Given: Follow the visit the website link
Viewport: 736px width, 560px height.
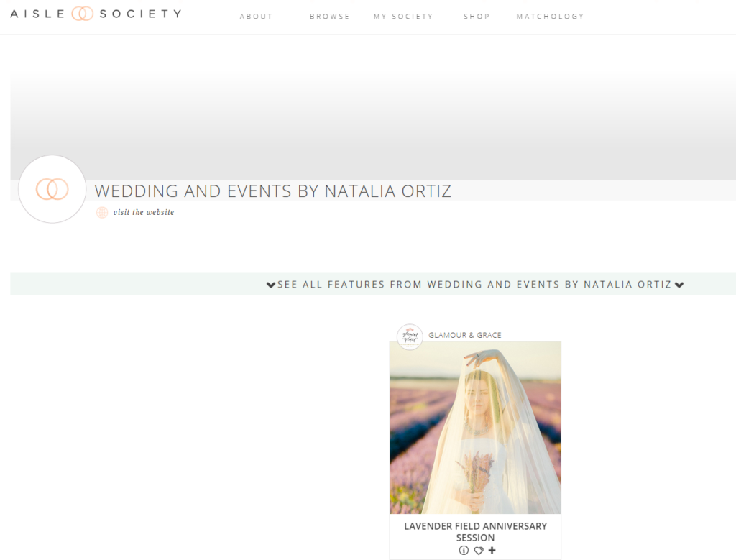Looking at the screenshot, I should pos(144,212).
